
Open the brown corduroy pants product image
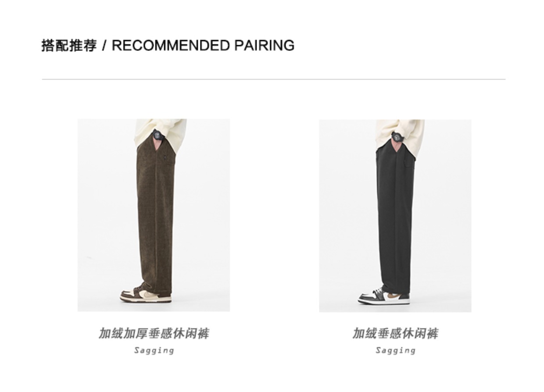tap(154, 215)
